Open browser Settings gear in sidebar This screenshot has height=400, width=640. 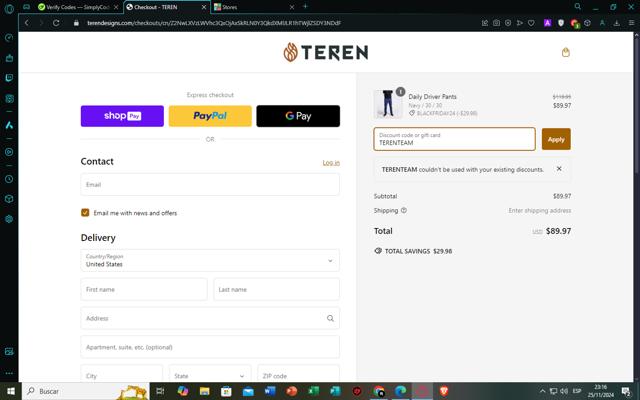[9, 219]
